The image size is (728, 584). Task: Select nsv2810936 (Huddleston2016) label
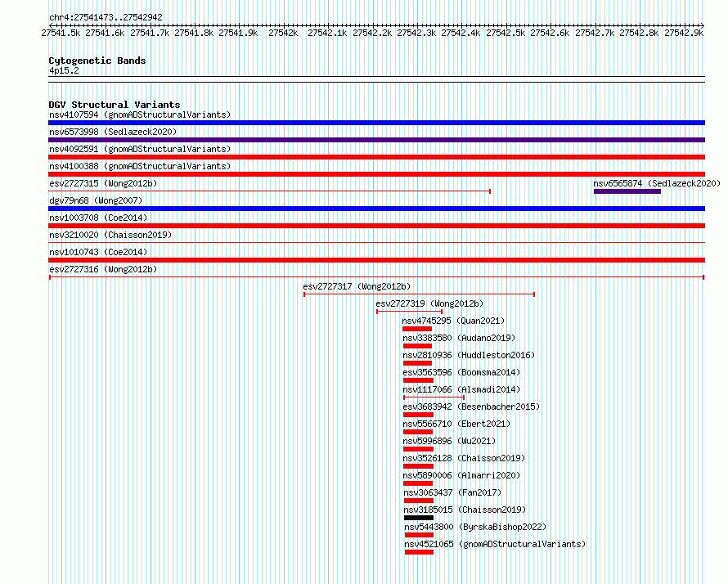[x=469, y=355]
